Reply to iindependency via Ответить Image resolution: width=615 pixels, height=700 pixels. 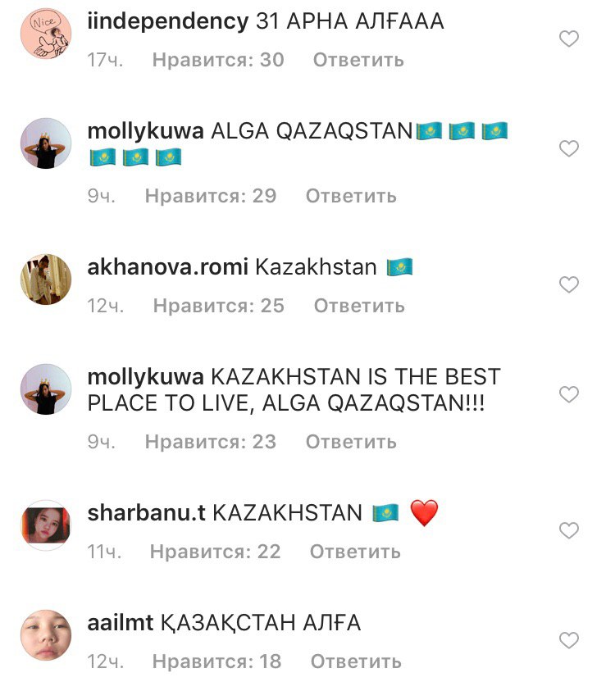(358, 60)
